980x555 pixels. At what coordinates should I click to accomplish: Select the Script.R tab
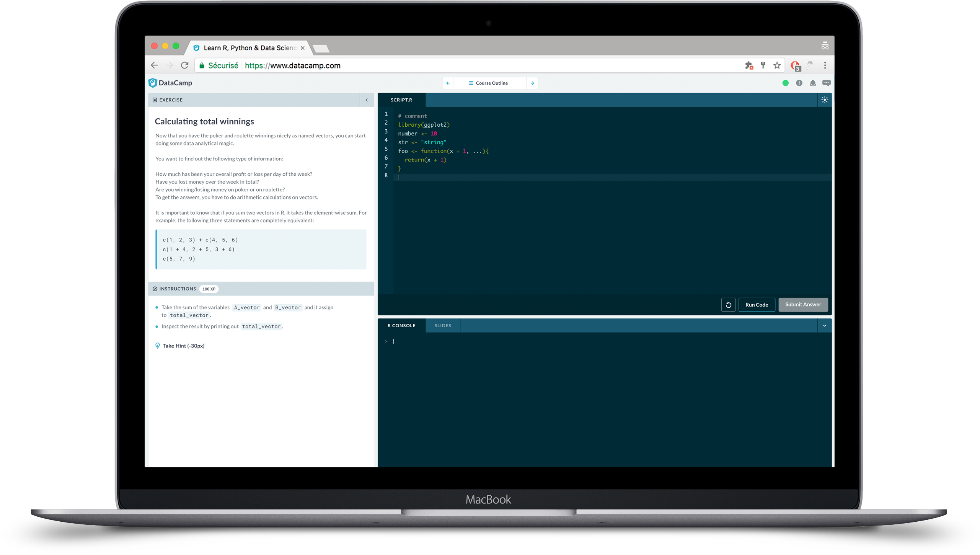401,100
